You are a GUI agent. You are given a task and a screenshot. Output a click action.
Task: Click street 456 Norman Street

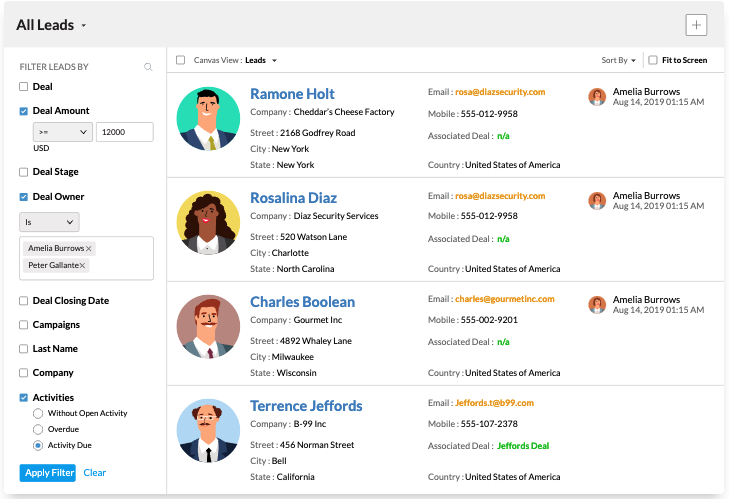317,445
